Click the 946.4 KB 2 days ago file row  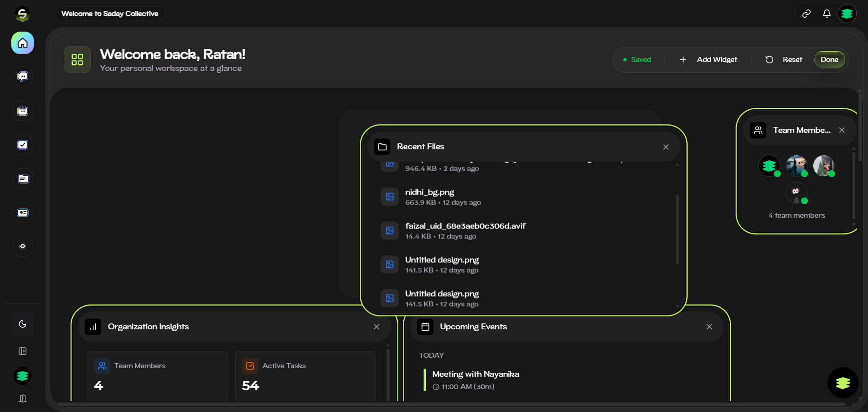click(524, 167)
